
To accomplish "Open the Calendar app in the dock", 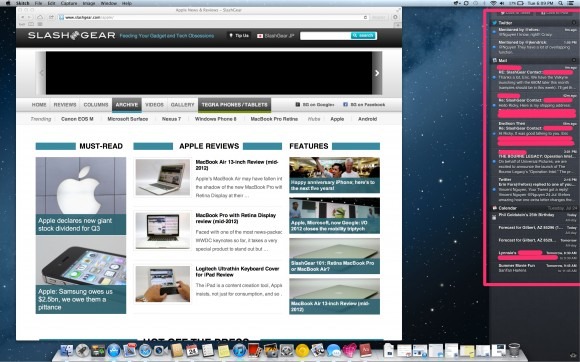I will 192,350.
